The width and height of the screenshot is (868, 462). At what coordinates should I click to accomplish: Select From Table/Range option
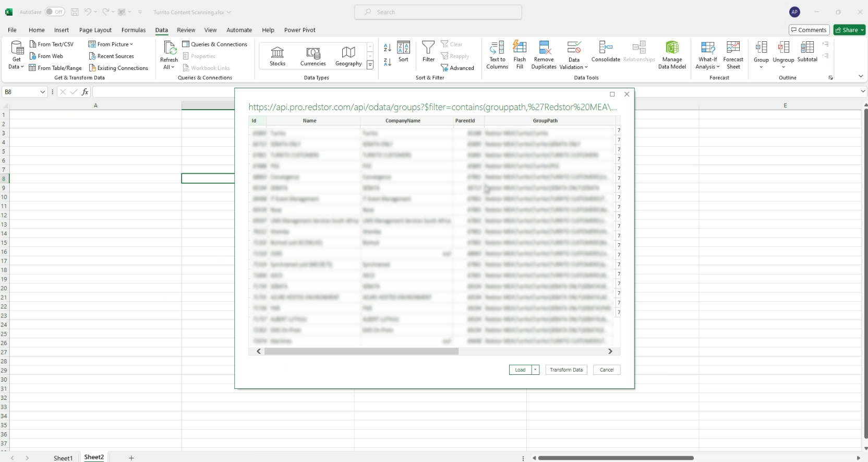(x=55, y=68)
